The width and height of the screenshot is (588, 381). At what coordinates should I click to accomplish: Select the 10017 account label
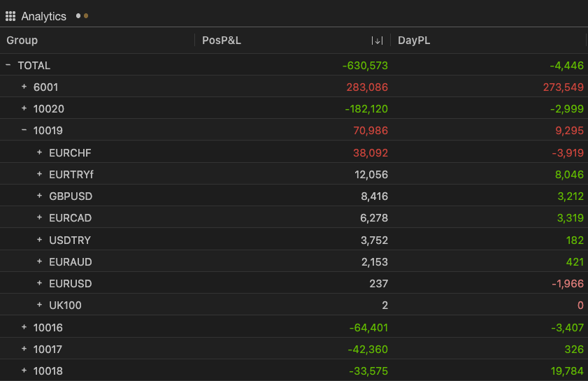click(x=48, y=350)
